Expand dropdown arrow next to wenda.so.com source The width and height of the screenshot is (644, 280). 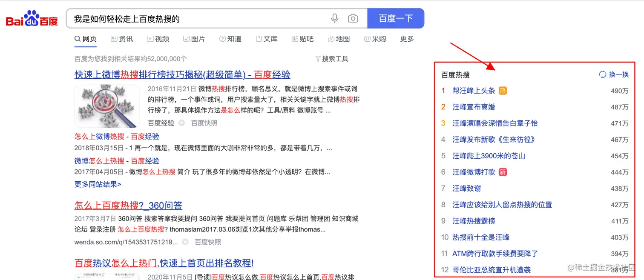[185, 242]
